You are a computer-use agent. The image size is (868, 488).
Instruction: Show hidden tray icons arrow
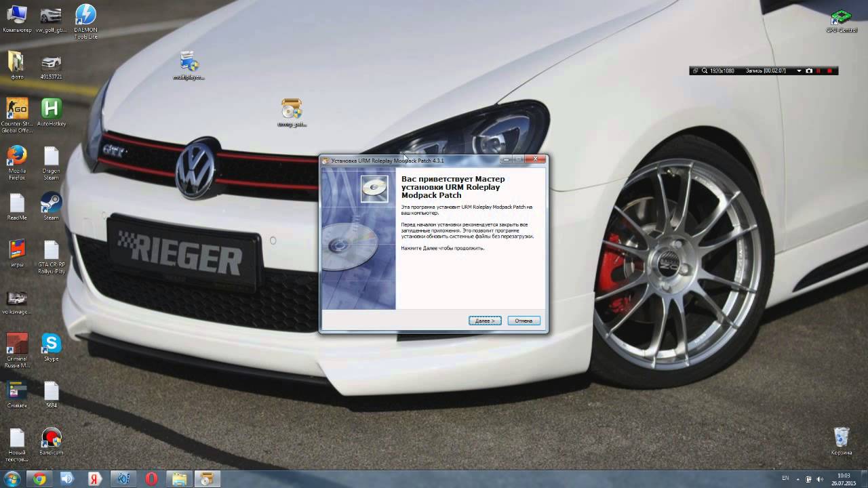pyautogui.click(x=797, y=479)
